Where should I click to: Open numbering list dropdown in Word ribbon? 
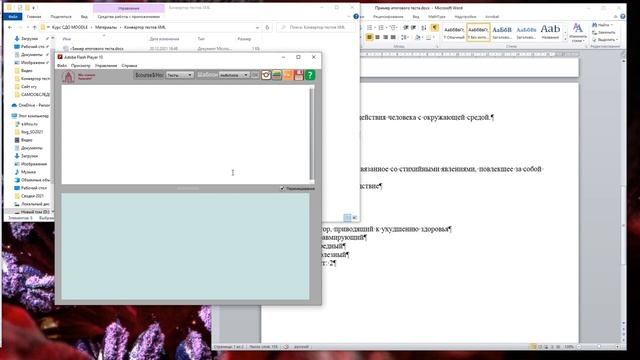pos(386,28)
